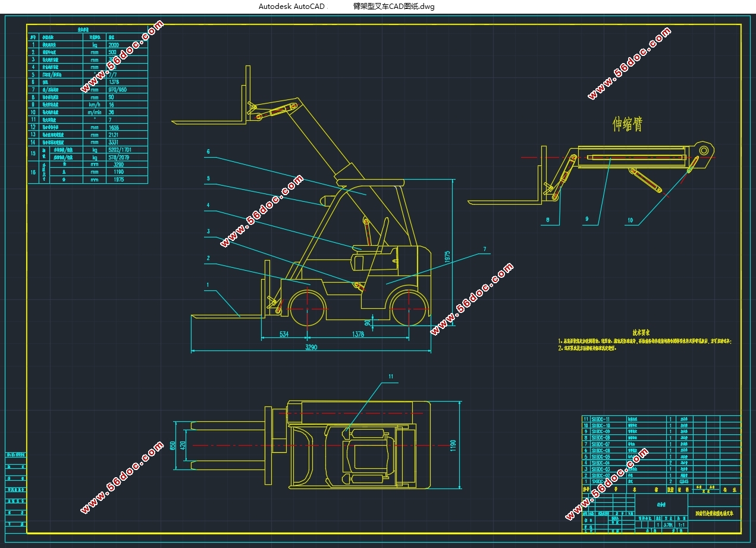Click the 5202/1701 value in parameter table
756x548 pixels.
click(120, 150)
